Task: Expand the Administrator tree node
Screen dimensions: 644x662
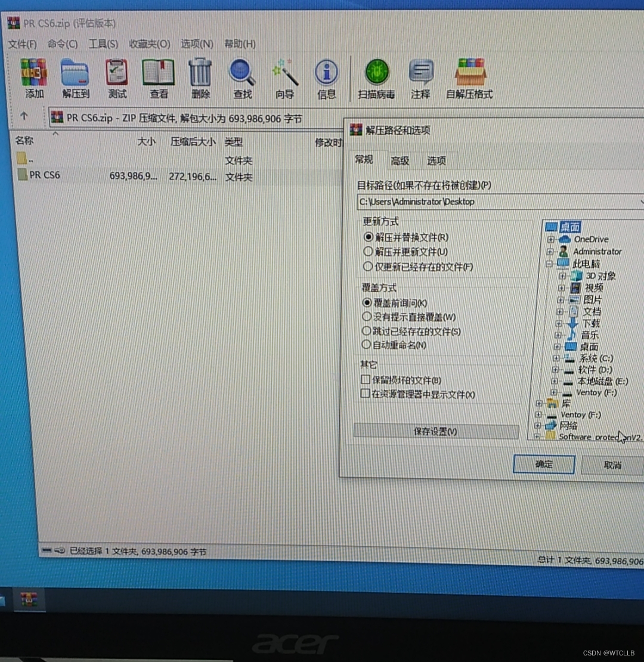Action: [x=550, y=252]
